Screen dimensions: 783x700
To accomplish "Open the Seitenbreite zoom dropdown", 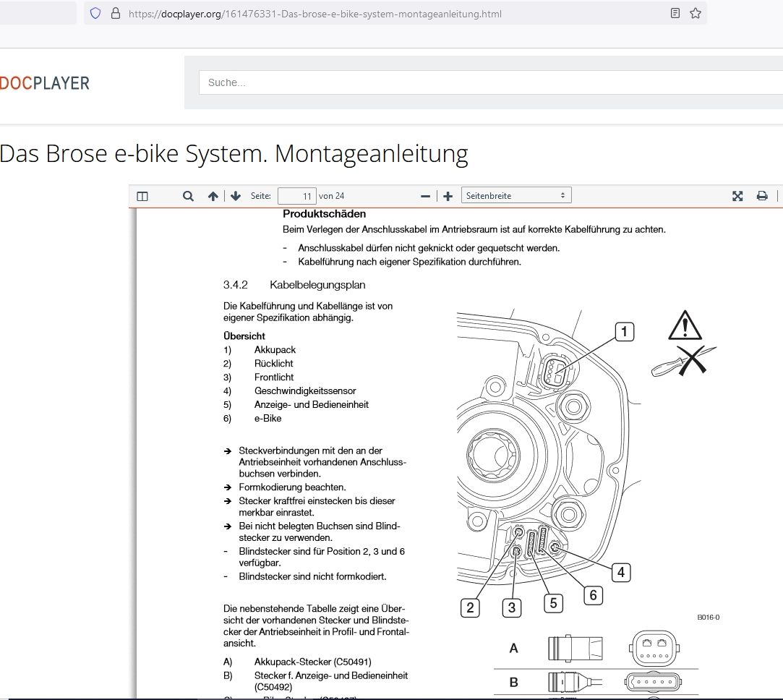I will click(516, 195).
